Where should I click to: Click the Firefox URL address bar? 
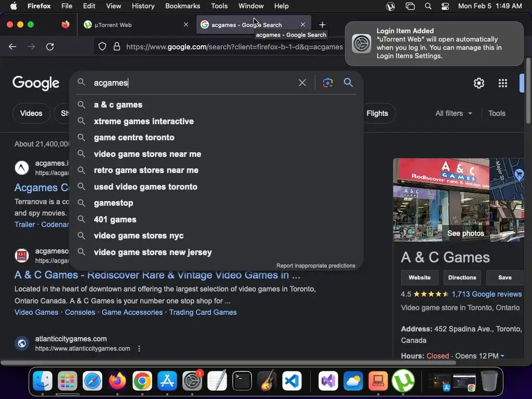tap(234, 47)
